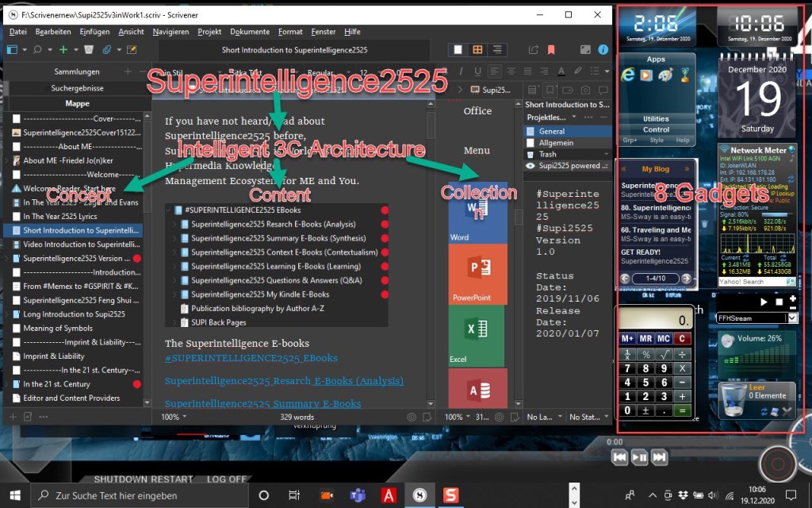The height and width of the screenshot is (508, 812).
Task: Click the red bookmark icon in toolbar
Action: pyautogui.click(x=550, y=50)
